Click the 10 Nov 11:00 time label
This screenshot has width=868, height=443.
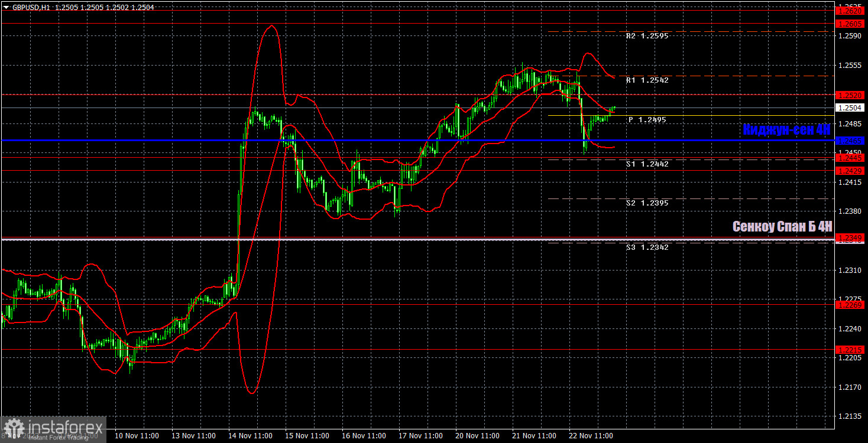tap(136, 436)
